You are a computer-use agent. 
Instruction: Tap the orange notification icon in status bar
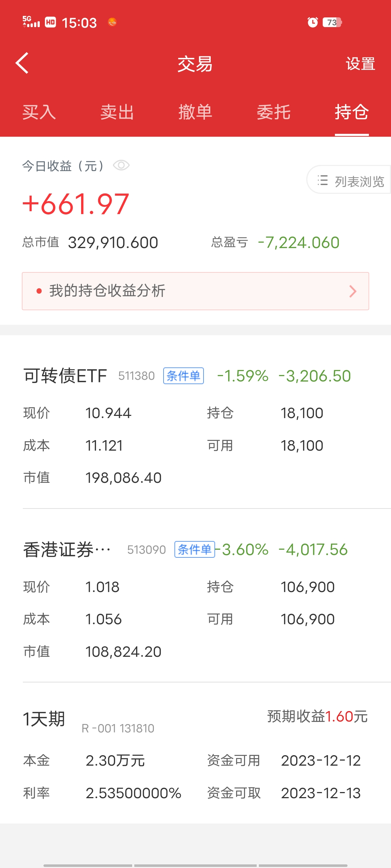click(112, 22)
